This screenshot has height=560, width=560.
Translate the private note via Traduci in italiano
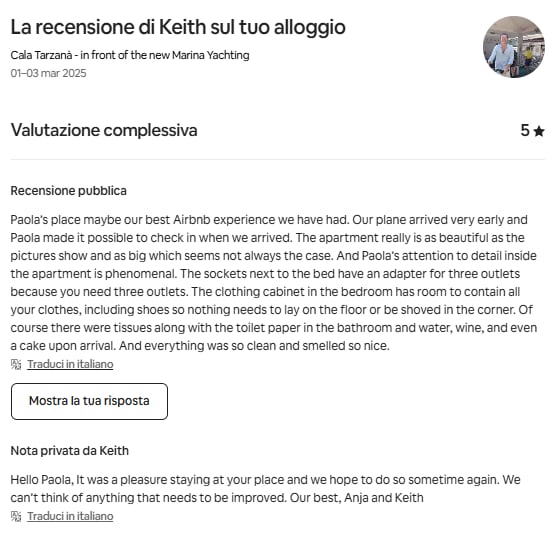(x=70, y=516)
